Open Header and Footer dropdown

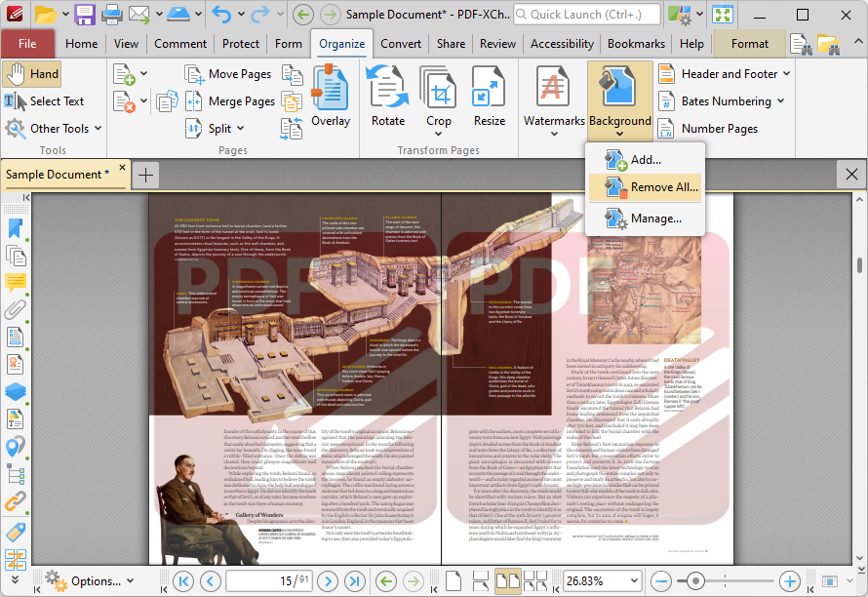click(x=725, y=74)
